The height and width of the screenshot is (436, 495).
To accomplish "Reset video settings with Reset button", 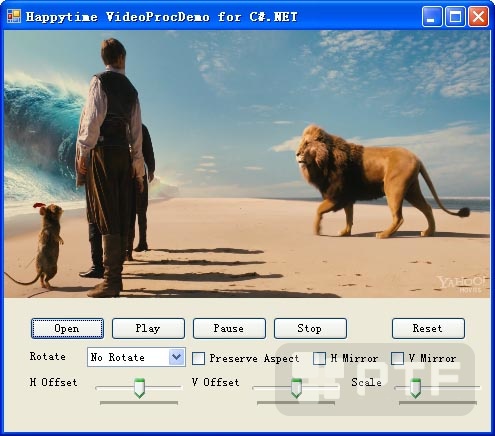I will point(428,328).
